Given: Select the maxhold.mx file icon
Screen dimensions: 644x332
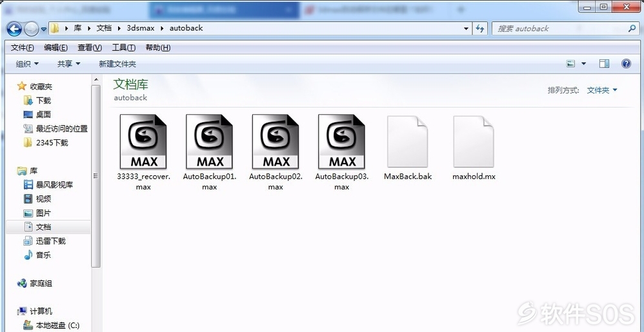Looking at the screenshot, I should [474, 142].
